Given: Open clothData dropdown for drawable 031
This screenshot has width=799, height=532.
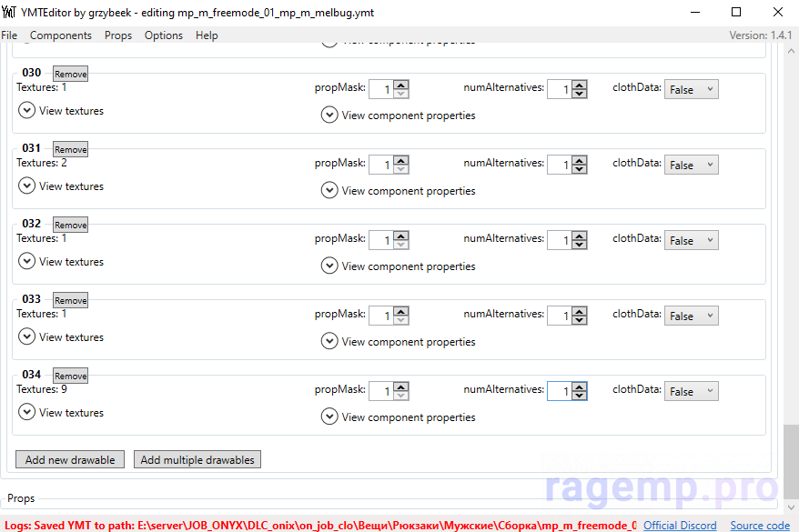Looking at the screenshot, I should [691, 166].
